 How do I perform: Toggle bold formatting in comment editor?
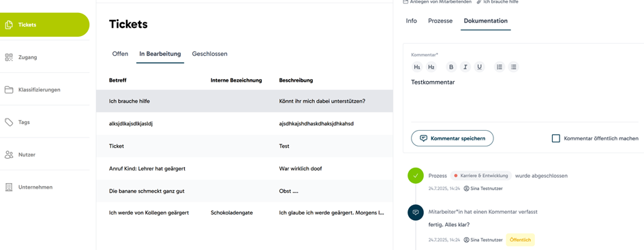click(x=451, y=67)
